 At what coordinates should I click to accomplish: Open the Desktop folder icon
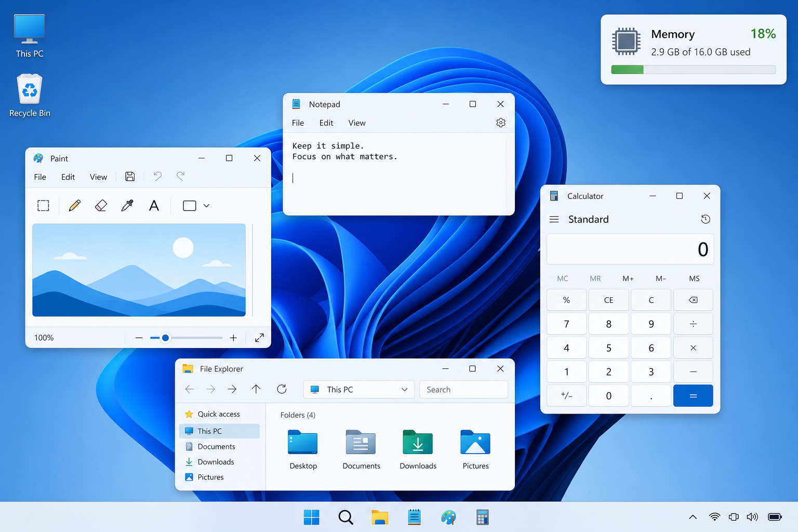click(303, 443)
